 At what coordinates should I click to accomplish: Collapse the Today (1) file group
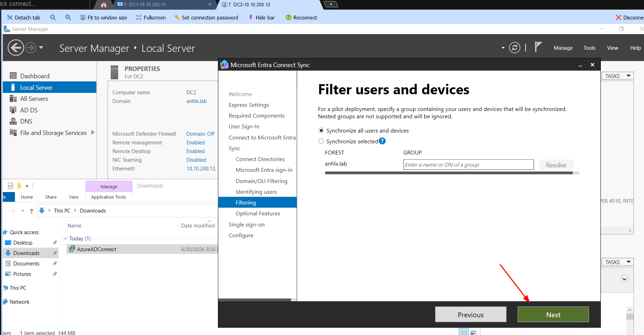pyautogui.click(x=65, y=239)
